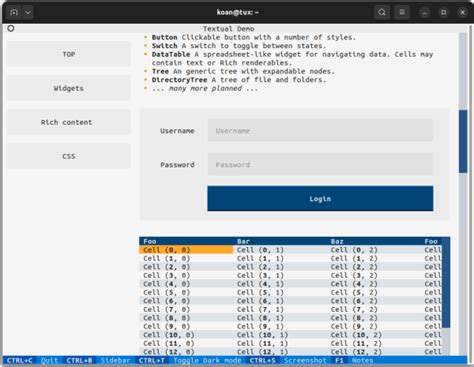Click CTRL+T Toggle Dark mode footer item
This screenshot has width=474, height=367.
click(x=190, y=360)
